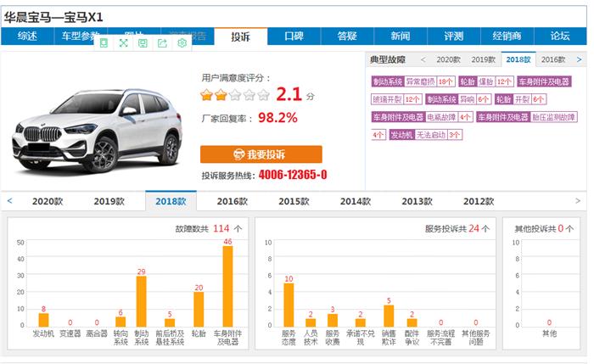Viewport: 594px width, 364px height.
Task: Click the 其他投诉共 0 个 total text
Action: (x=544, y=229)
